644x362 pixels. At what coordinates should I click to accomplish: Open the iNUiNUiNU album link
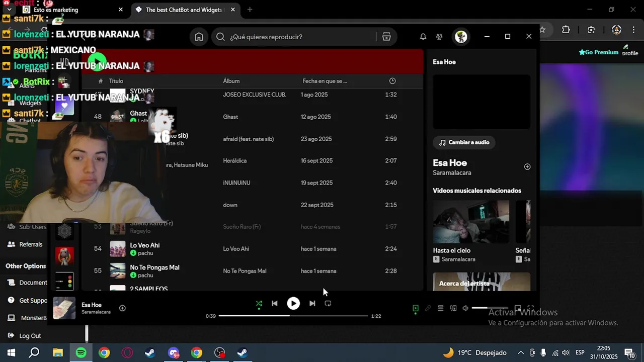coord(236,183)
